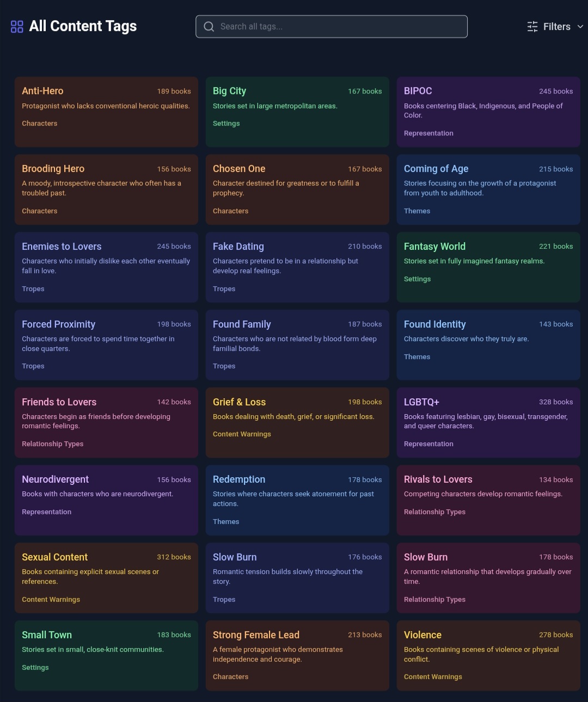Click the Forced Proximity tag title

[x=59, y=324]
